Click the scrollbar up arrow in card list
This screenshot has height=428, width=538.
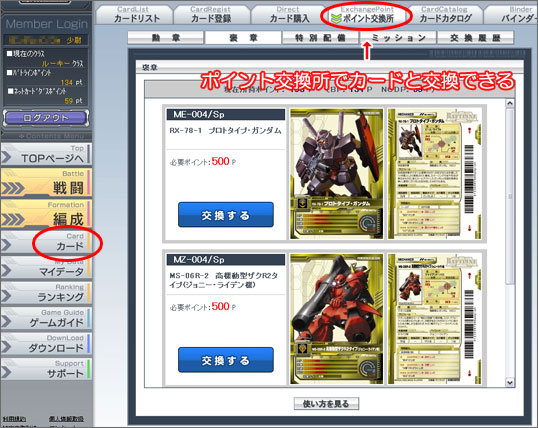[x=510, y=103]
